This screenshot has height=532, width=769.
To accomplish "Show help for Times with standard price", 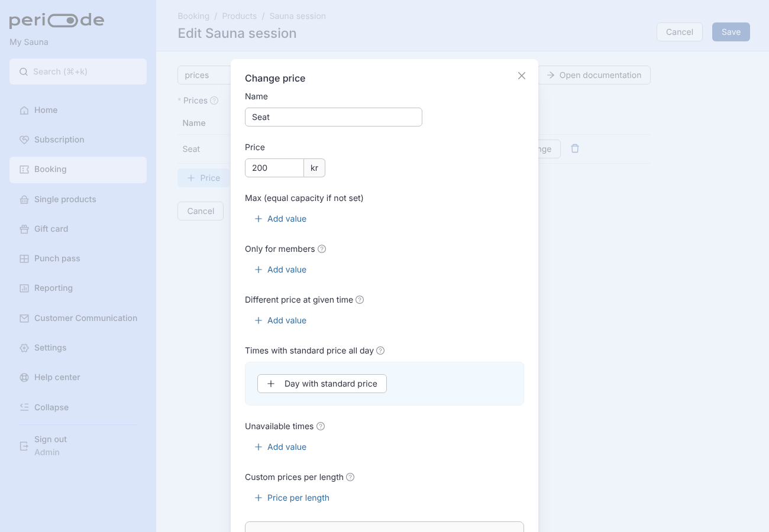I will [380, 351].
